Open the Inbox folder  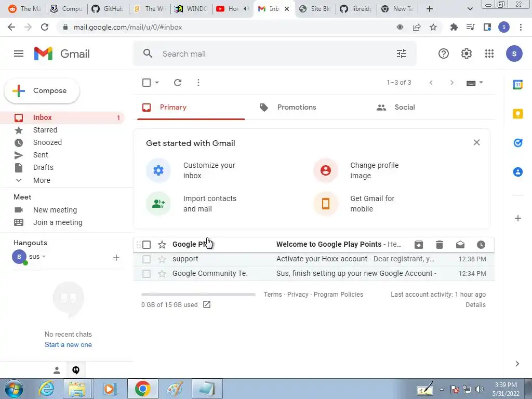(62, 117)
